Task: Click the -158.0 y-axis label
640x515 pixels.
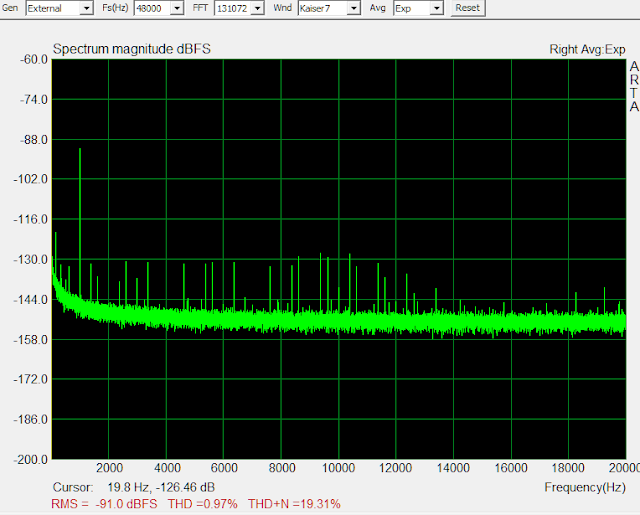Action: pos(31,340)
